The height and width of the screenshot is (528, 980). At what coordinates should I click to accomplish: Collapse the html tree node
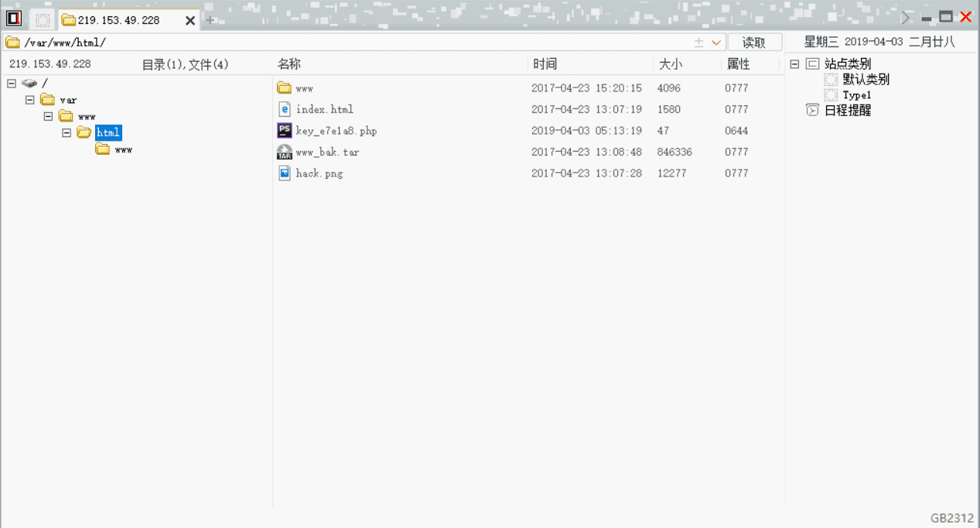pos(67,133)
